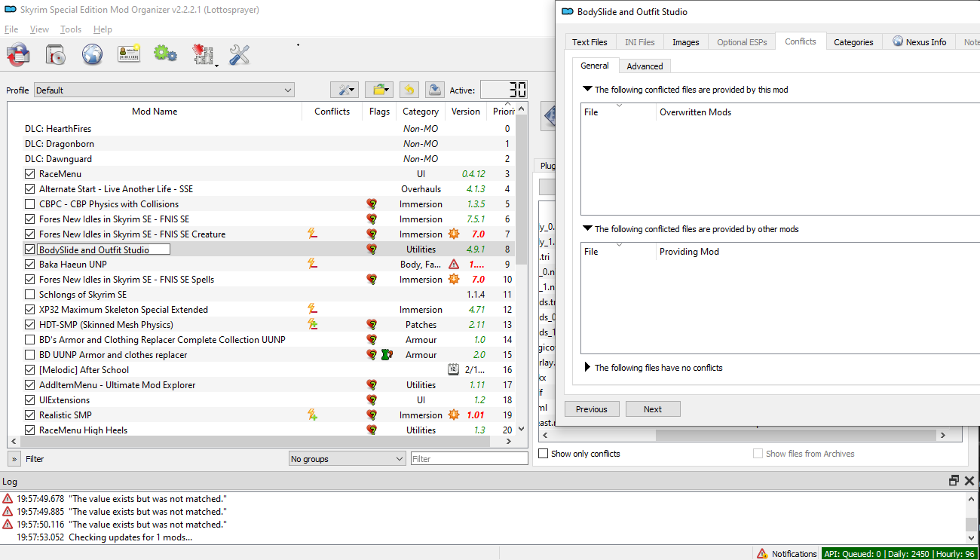This screenshot has height=560, width=980.
Task: Toggle the AddItemMenu - Ultimate Mod Explorer checkbox
Action: pos(30,384)
